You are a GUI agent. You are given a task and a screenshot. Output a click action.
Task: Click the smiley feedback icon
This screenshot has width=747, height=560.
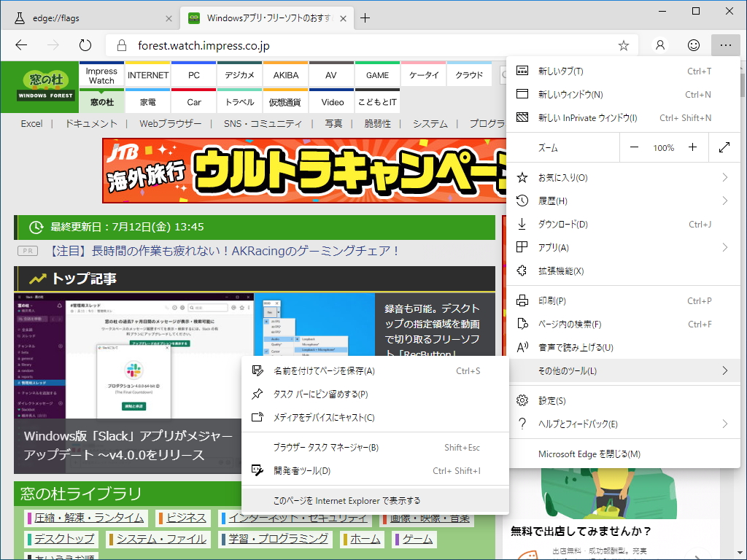(693, 44)
